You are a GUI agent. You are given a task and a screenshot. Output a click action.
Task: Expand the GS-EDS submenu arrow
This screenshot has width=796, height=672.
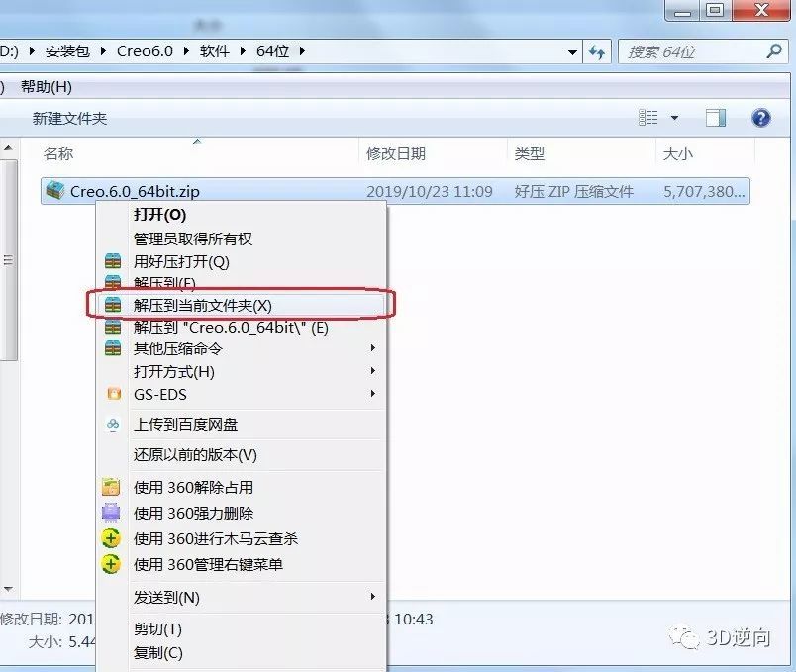pos(373,394)
